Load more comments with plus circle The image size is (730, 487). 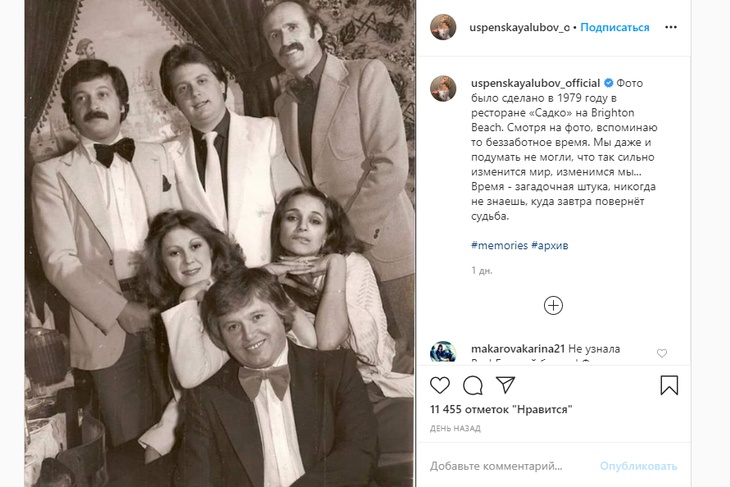pyautogui.click(x=553, y=305)
